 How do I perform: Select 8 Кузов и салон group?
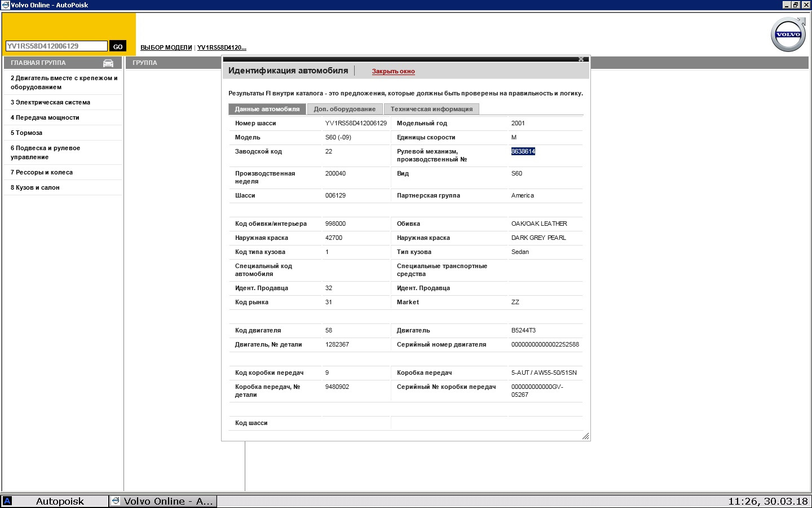(36, 187)
